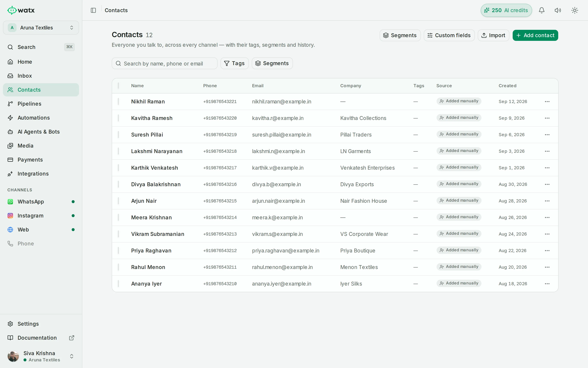This screenshot has height=368, width=588.
Task: Click the Import button
Action: click(x=493, y=35)
